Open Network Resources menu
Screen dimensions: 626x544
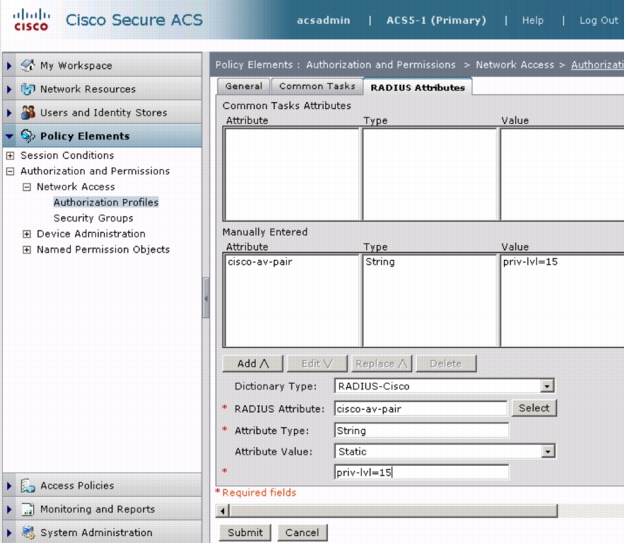tap(88, 89)
